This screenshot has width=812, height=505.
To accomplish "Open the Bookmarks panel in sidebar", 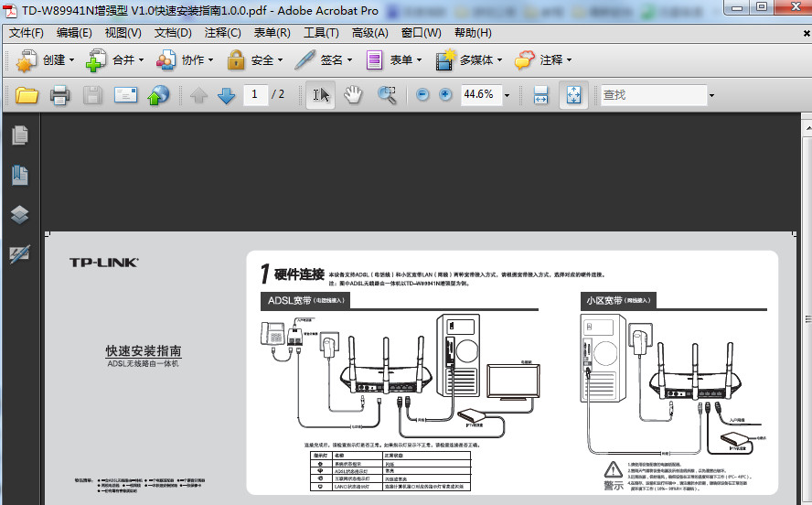I will point(20,175).
